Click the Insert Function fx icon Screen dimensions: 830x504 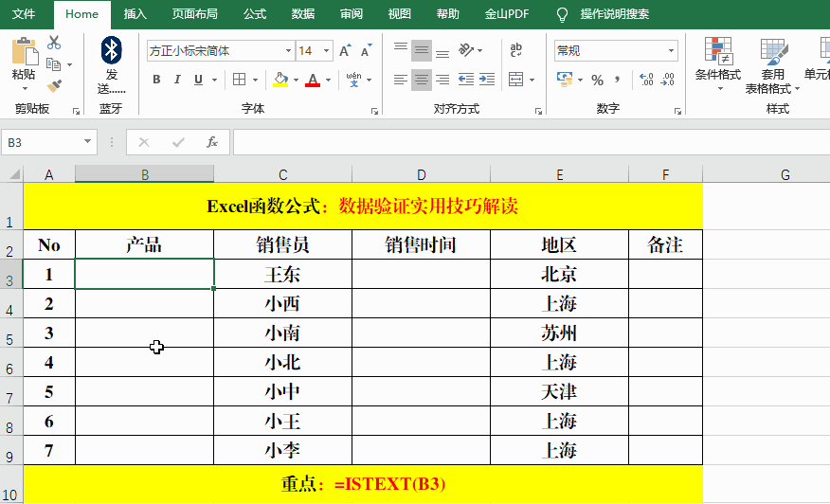[211, 142]
